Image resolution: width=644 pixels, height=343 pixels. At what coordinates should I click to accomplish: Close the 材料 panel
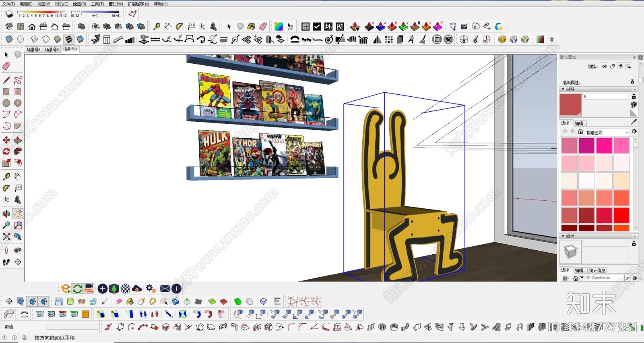coord(635,89)
